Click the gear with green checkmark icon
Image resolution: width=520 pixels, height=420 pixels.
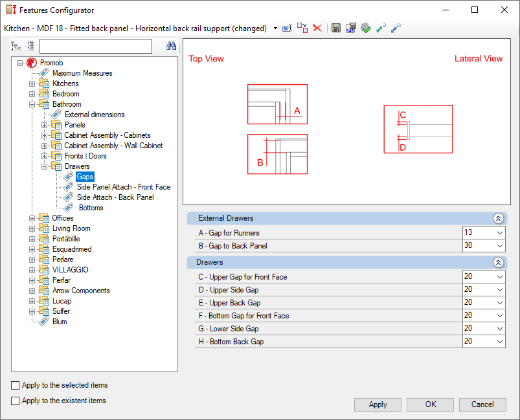coord(366,28)
